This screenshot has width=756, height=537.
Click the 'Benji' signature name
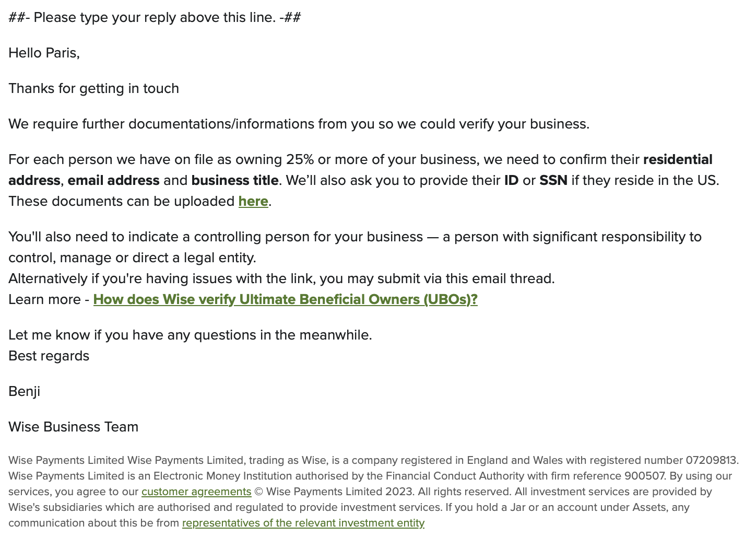pos(24,391)
